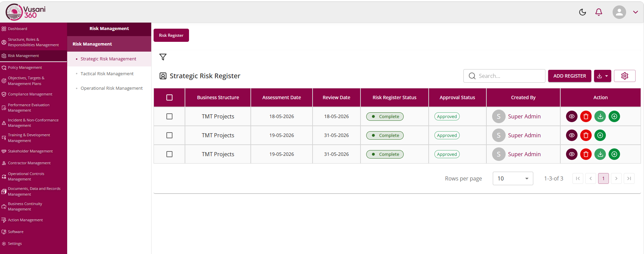
Task: Collapse the Risk Management submenu header
Action: [109, 44]
